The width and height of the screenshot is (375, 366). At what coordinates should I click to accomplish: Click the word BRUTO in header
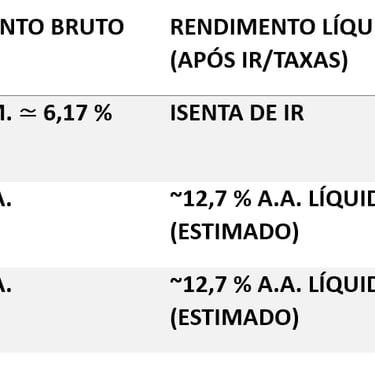88,27
